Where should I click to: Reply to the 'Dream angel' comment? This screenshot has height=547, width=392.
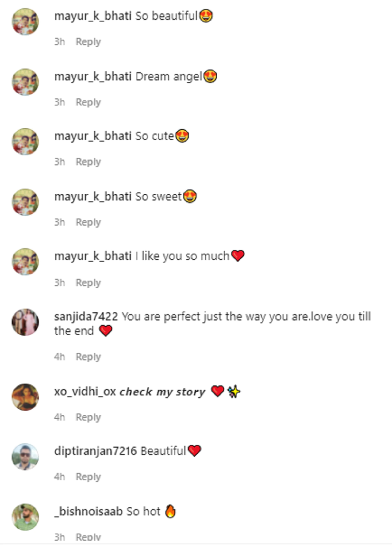coord(88,102)
